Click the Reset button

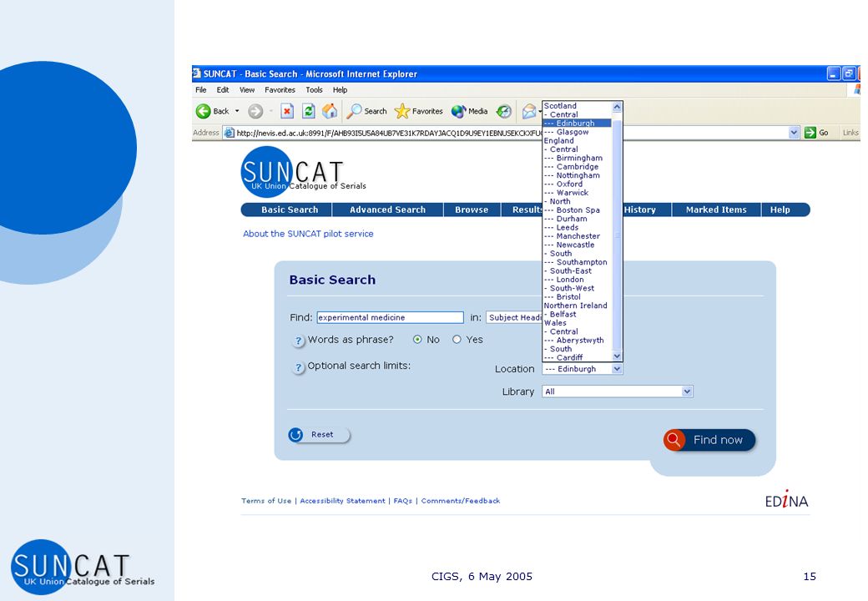tap(320, 435)
